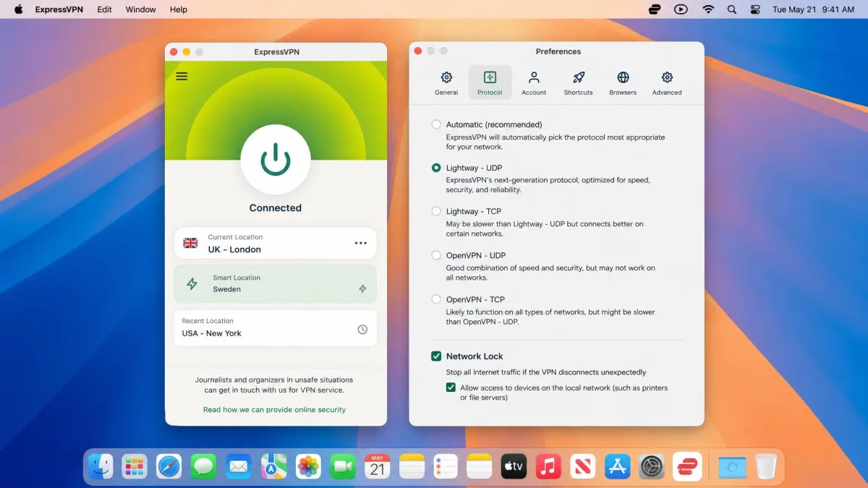
Task: Open Finder from the Dock
Action: 101,466
